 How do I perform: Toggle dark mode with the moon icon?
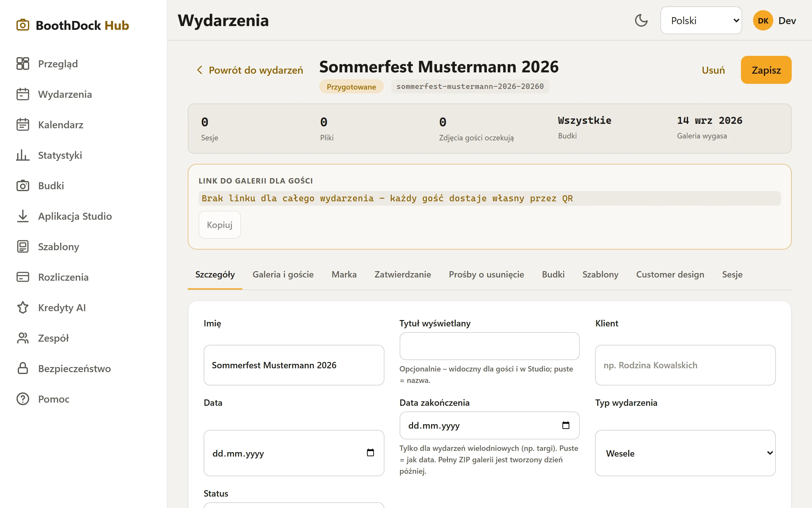[641, 21]
